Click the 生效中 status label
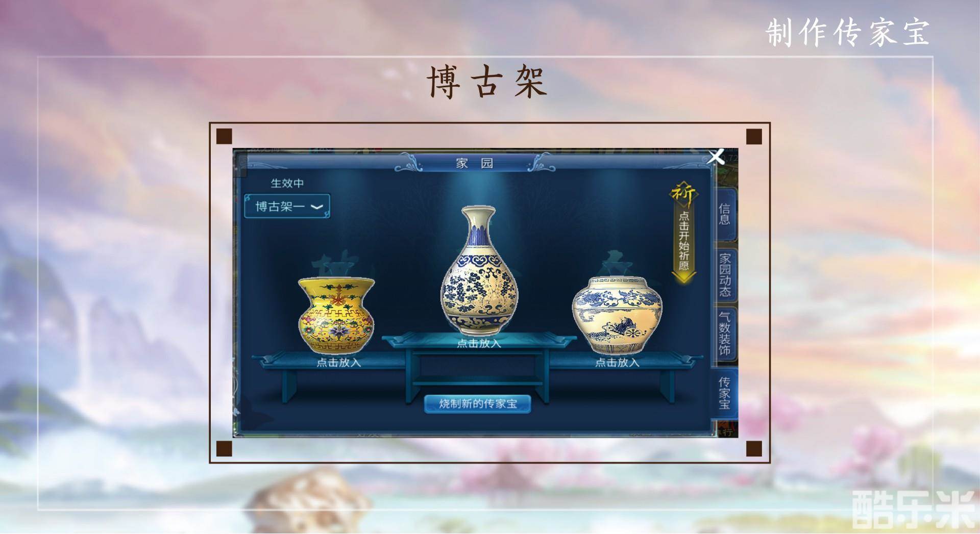The width and height of the screenshot is (980, 534). tap(287, 183)
